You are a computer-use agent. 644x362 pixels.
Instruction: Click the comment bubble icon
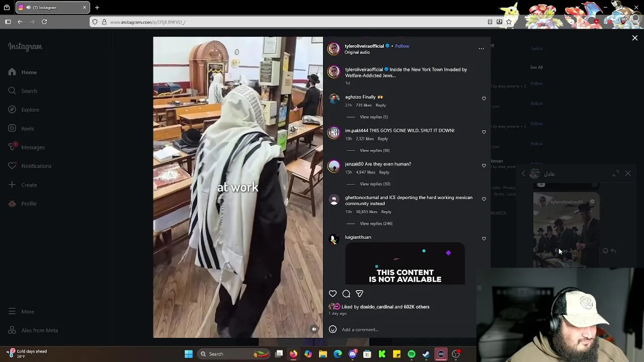pyautogui.click(x=346, y=294)
